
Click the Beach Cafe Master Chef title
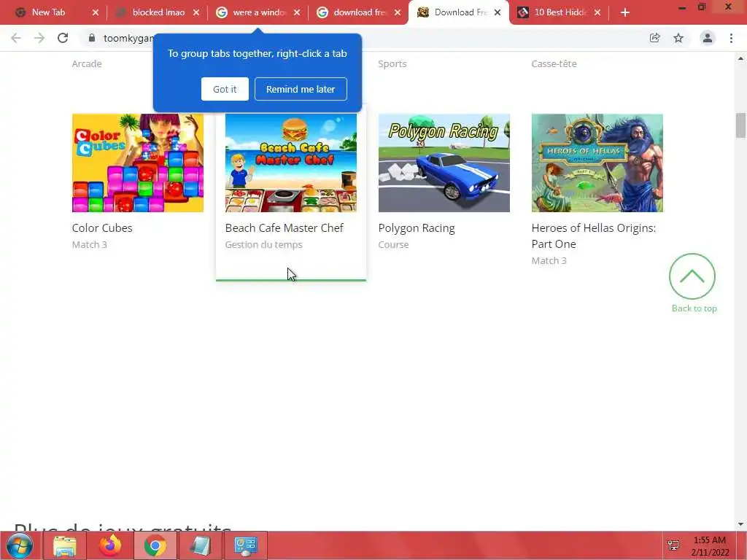tap(284, 228)
